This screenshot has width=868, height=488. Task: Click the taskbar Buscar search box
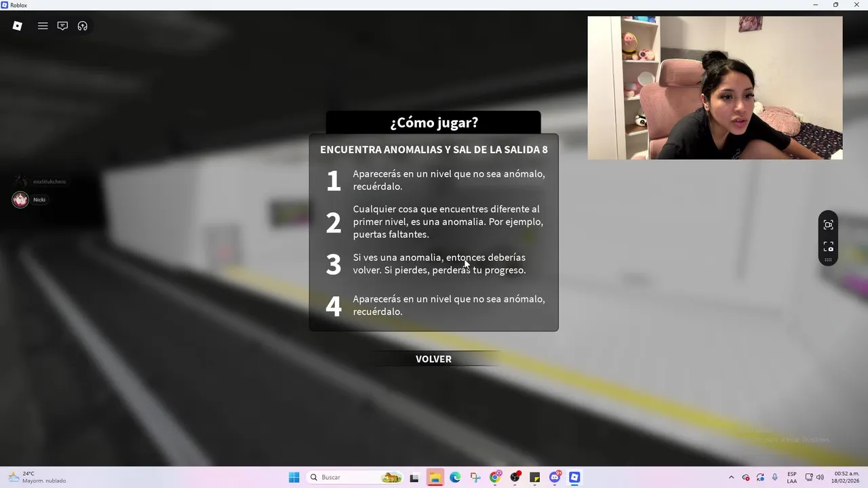point(355,477)
